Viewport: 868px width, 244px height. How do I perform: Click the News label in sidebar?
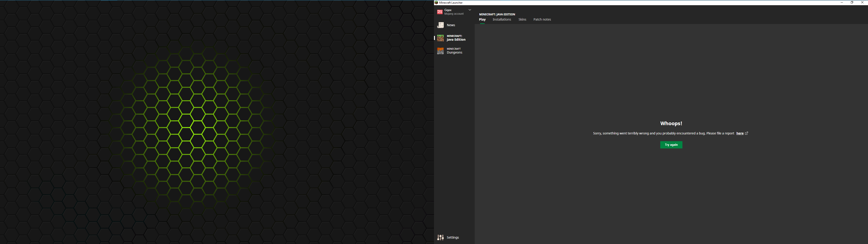(451, 25)
